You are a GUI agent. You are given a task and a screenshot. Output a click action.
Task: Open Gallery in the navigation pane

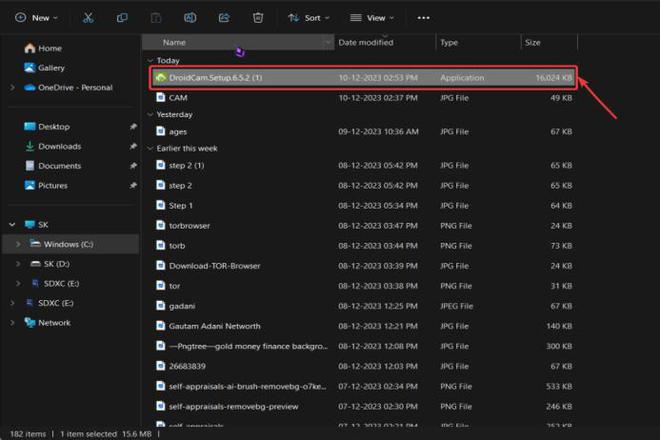[x=50, y=67]
